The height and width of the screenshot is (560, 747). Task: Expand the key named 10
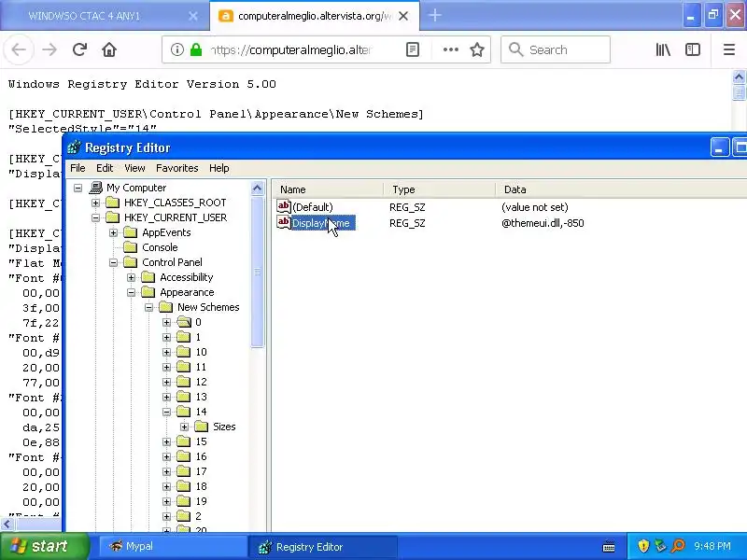click(167, 353)
